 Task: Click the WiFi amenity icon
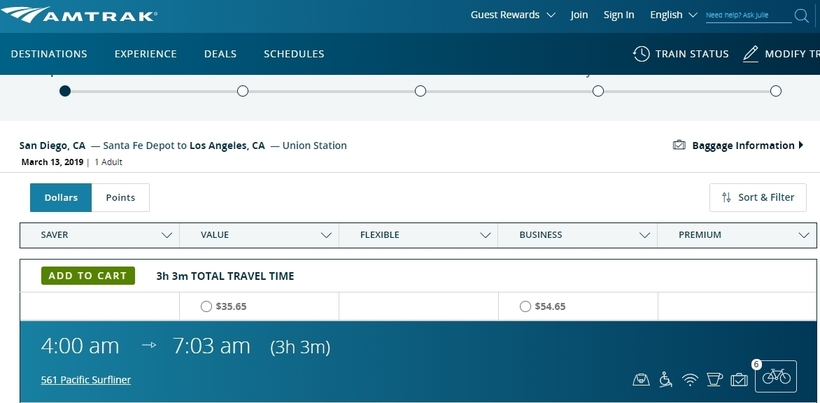click(x=690, y=380)
